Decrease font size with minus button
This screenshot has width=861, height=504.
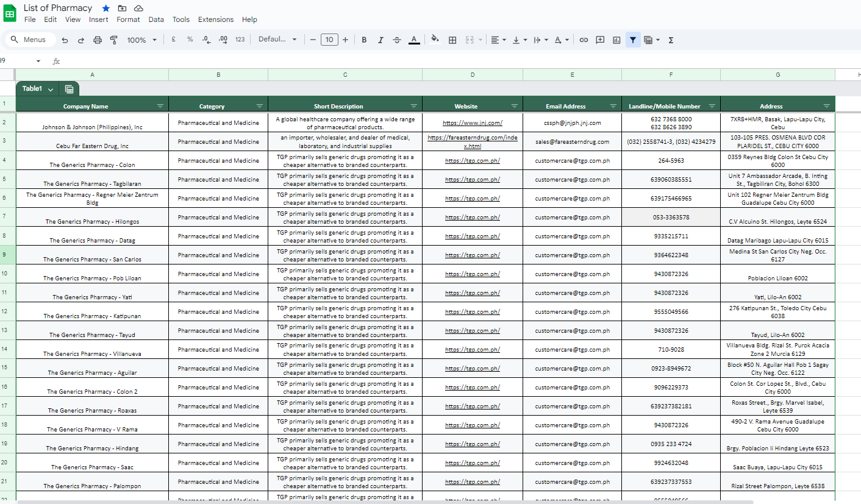coord(313,40)
